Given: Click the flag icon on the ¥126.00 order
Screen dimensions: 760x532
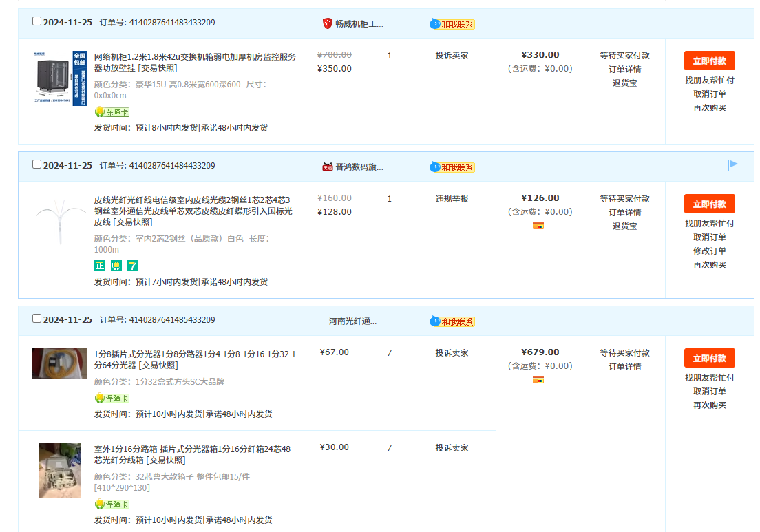Looking at the screenshot, I should click(x=732, y=165).
